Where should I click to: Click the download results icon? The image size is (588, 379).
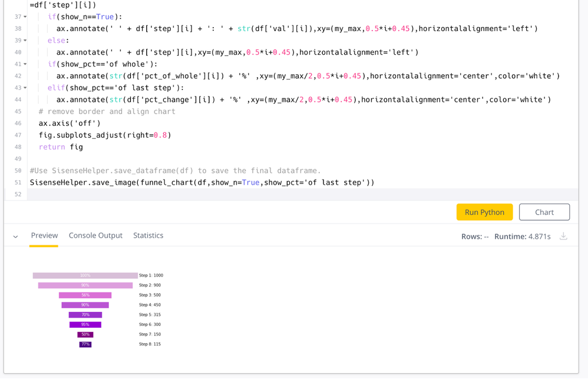563,236
